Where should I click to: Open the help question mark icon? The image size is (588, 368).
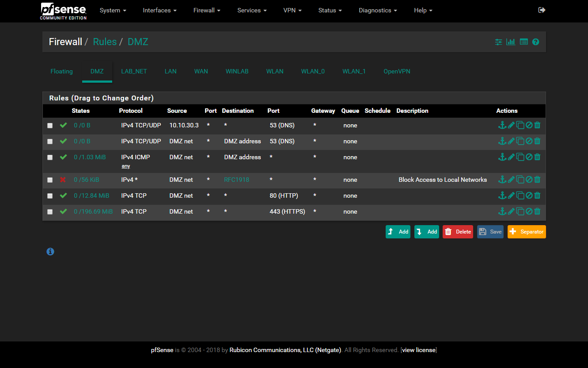[x=535, y=42]
